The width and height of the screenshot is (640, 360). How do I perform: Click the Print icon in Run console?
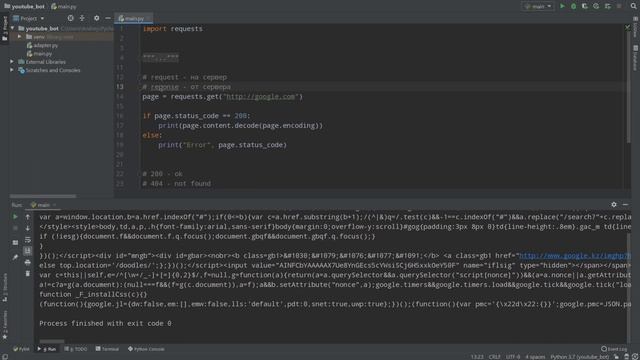(28, 262)
